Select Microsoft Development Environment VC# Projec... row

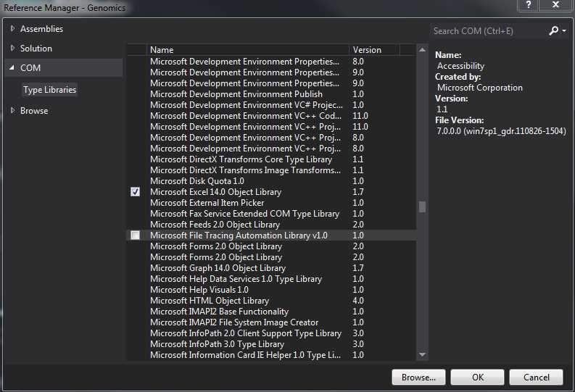pos(271,105)
